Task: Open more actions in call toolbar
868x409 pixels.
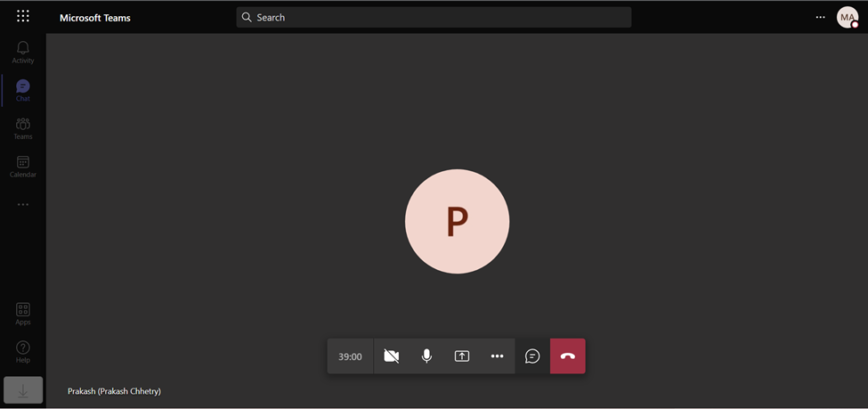Action: click(x=497, y=356)
